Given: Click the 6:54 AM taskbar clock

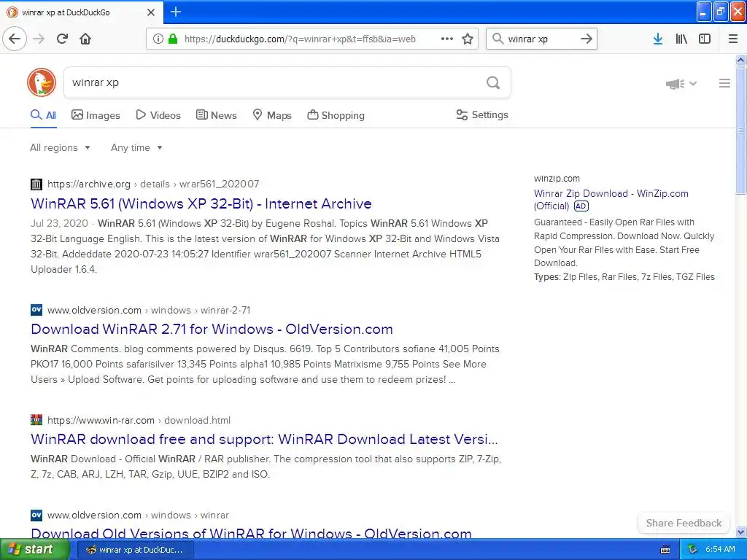Looking at the screenshot, I should pyautogui.click(x=720, y=550).
